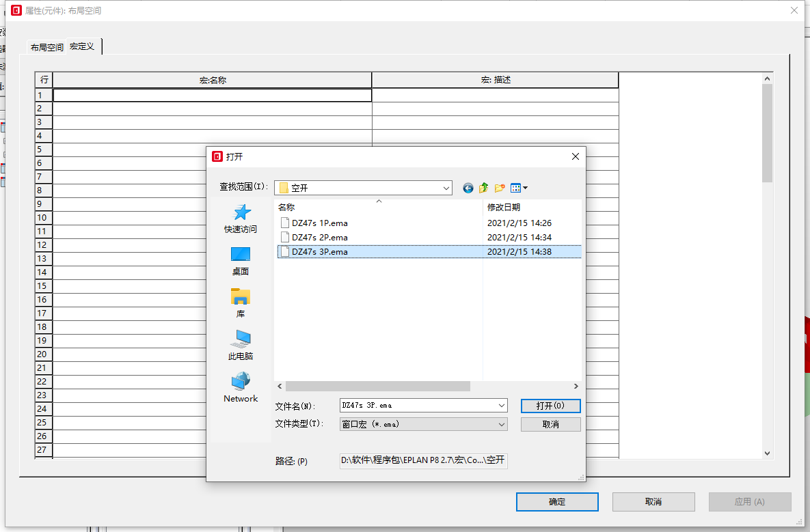Image resolution: width=810 pixels, height=532 pixels.
Task: Select the file DZ47s 1P.ema
Action: click(319, 223)
